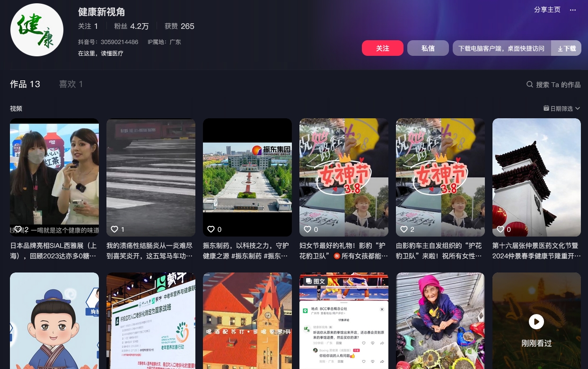
Task: Click heart icon on 振东集团 video
Action: tap(211, 229)
